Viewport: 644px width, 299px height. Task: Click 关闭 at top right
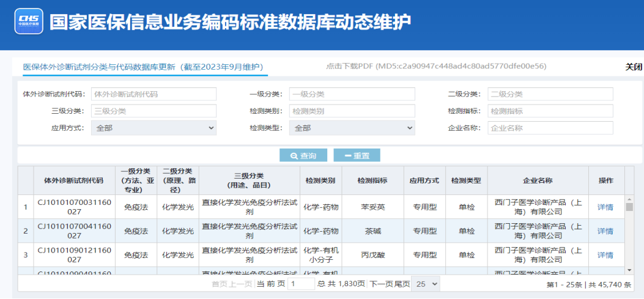coord(634,67)
